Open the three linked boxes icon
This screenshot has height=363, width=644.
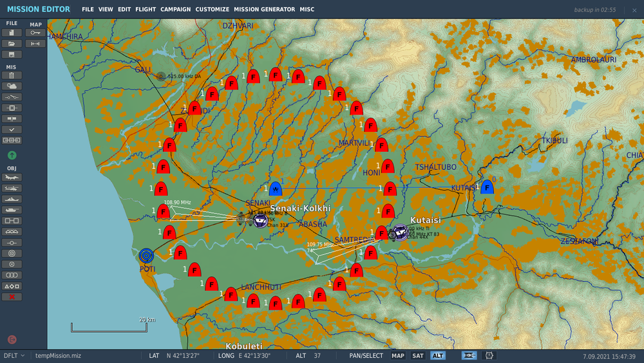pos(12,140)
